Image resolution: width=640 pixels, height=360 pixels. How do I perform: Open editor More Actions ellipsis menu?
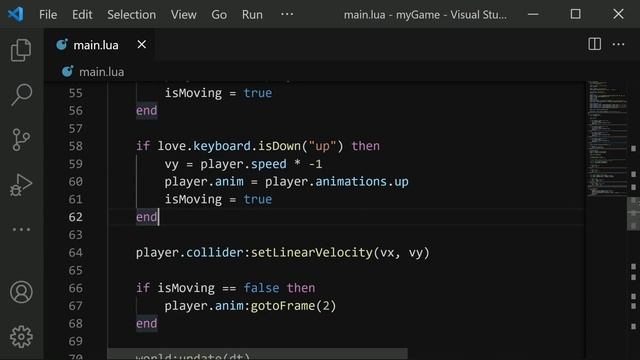[x=618, y=44]
